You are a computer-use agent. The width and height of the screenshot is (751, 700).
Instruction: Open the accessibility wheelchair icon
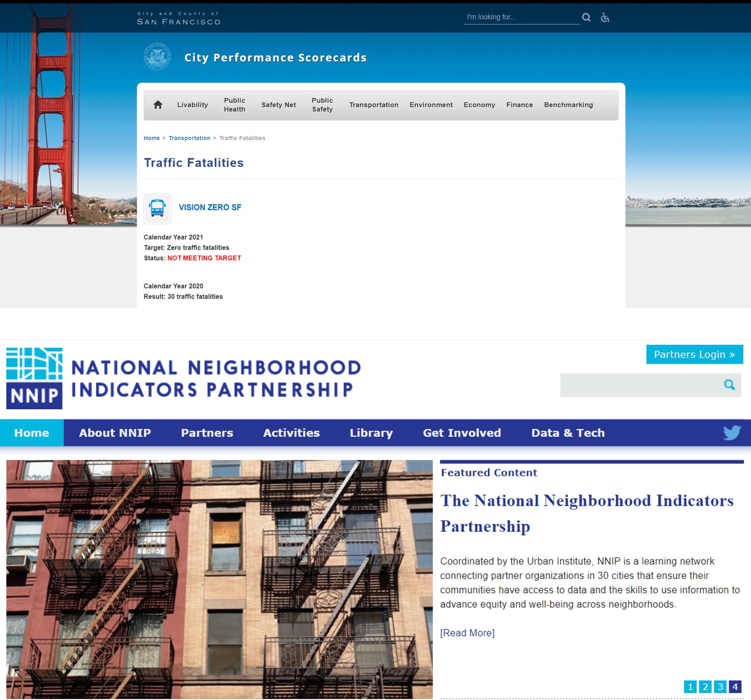605,17
